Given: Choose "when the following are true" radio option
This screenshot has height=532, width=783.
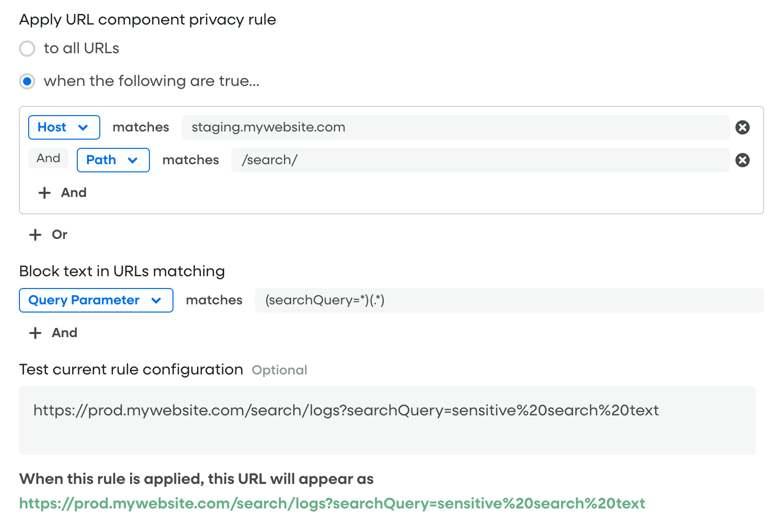Looking at the screenshot, I should (x=27, y=81).
